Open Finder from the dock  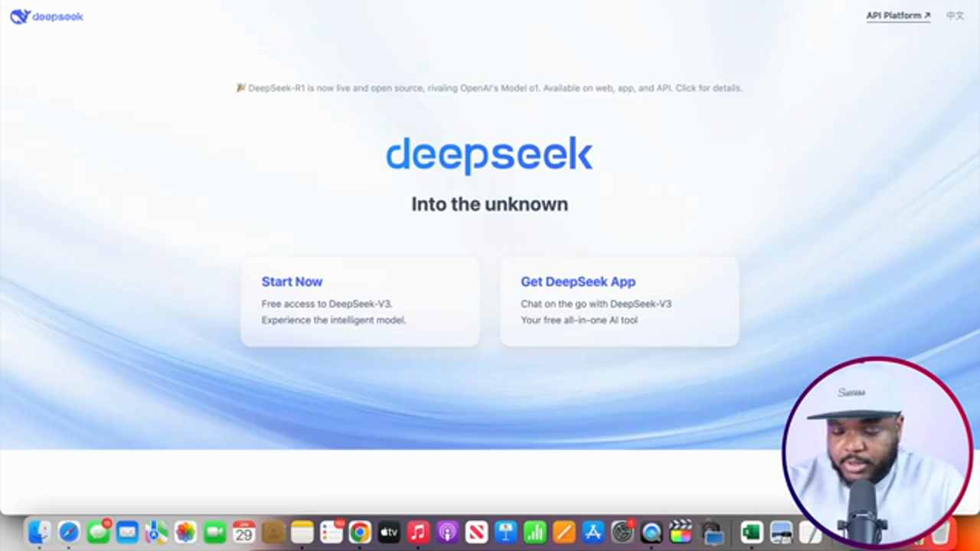tap(39, 532)
